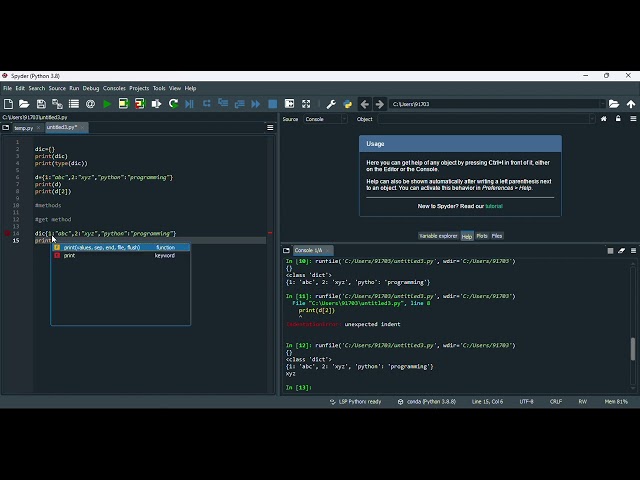Toggle the breakpoint on line 14

7,233
